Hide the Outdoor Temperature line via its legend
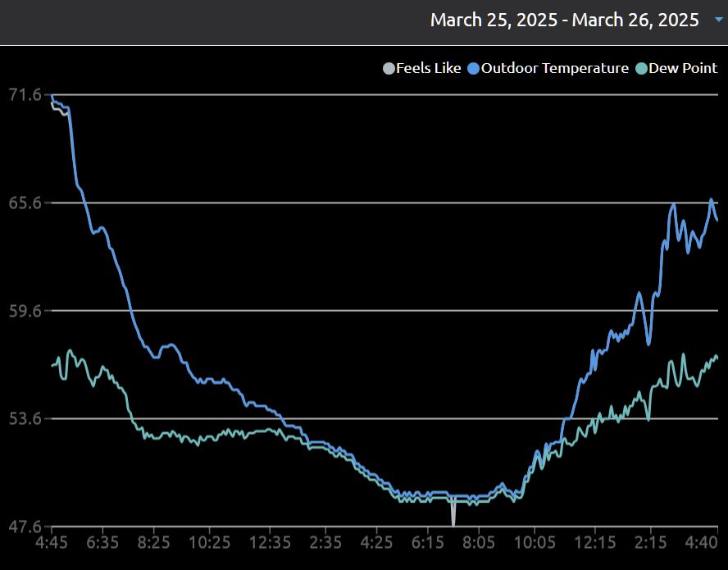 coord(473,68)
